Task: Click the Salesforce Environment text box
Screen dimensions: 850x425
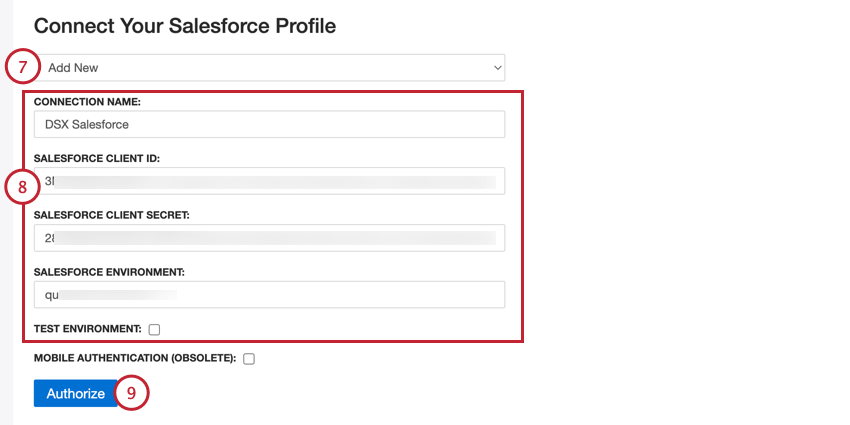Action: click(x=270, y=295)
